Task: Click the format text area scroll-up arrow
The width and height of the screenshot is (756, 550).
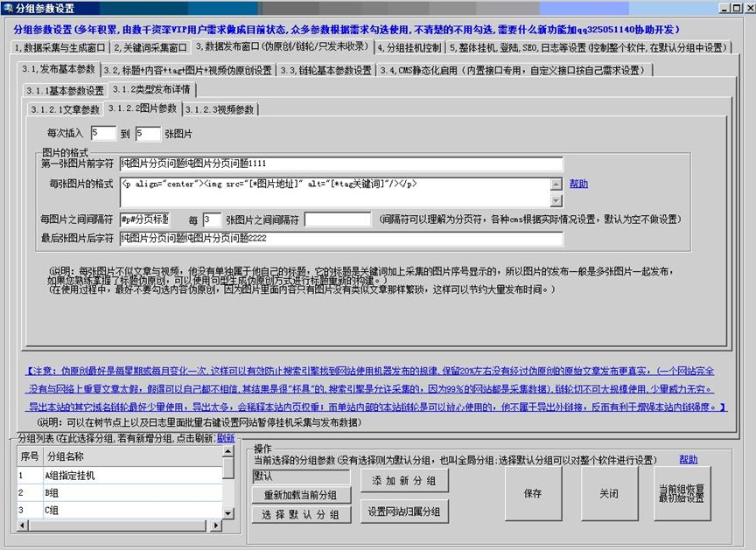Action: coord(556,184)
